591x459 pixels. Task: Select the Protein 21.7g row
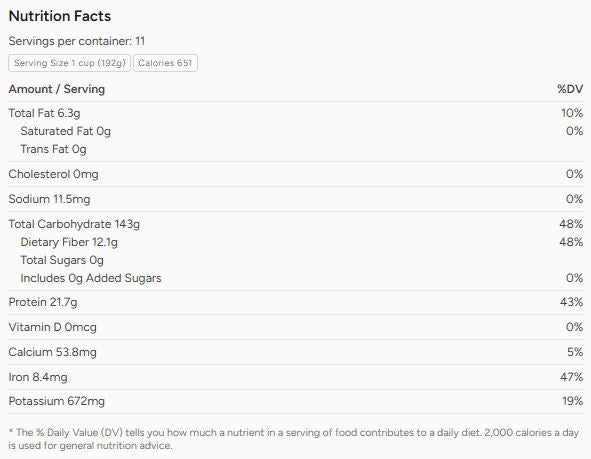pos(296,302)
